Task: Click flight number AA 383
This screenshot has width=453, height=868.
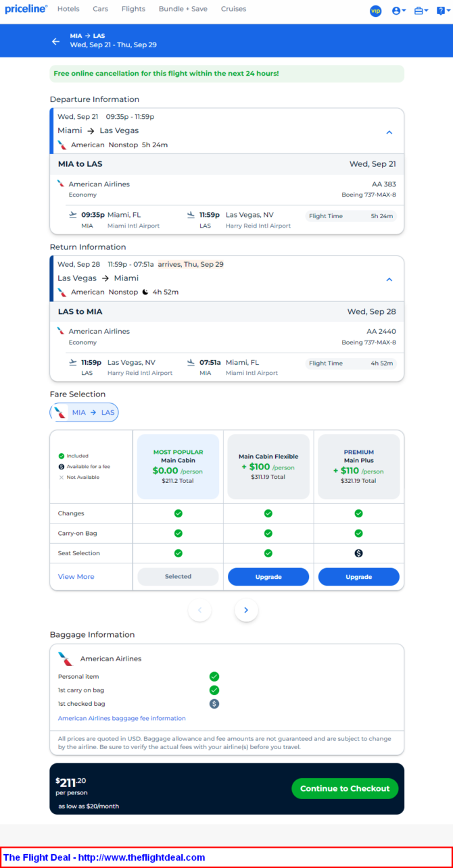Action: point(384,184)
